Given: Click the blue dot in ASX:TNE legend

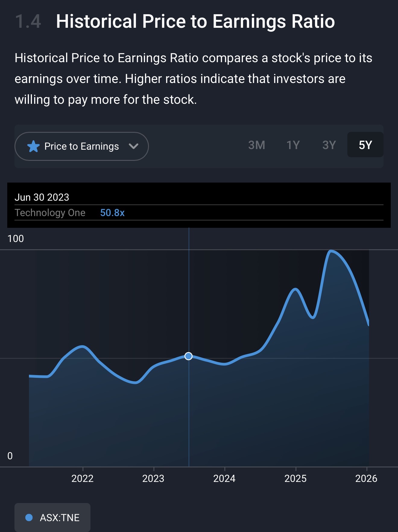Looking at the screenshot, I should (x=29, y=518).
